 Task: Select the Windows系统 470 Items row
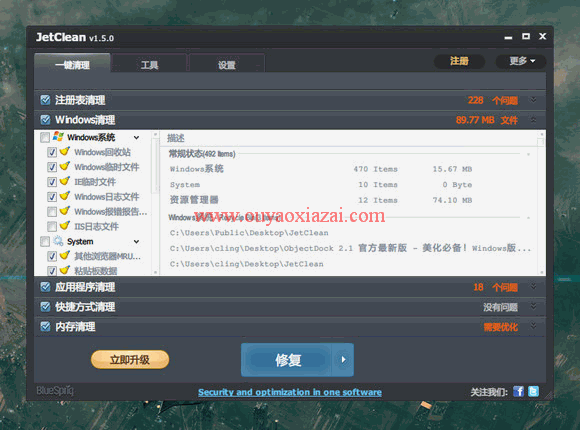(x=321, y=169)
